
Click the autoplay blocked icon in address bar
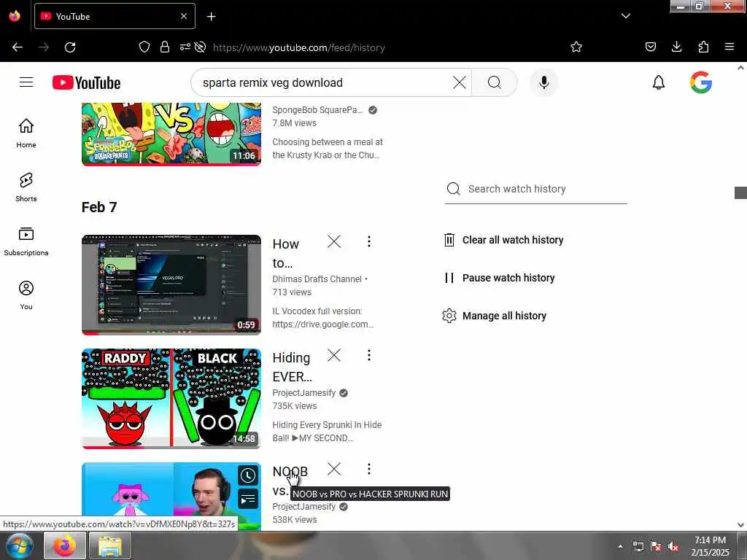(200, 47)
